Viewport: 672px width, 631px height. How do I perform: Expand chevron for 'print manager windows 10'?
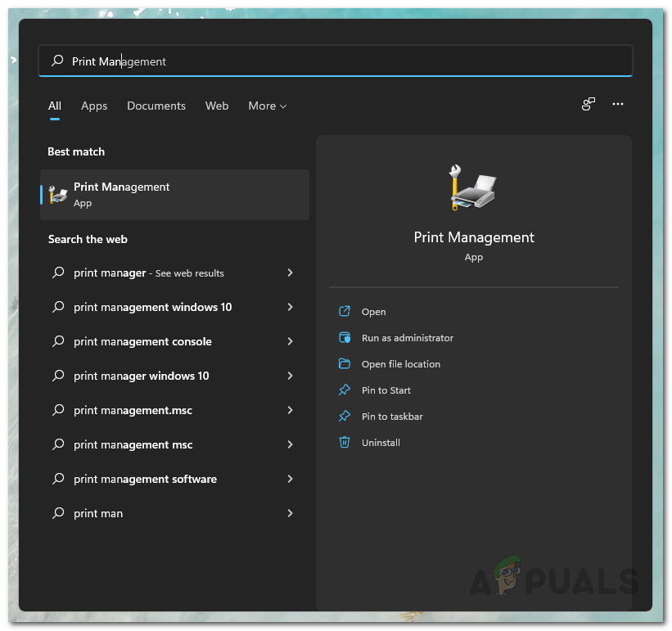coord(290,376)
